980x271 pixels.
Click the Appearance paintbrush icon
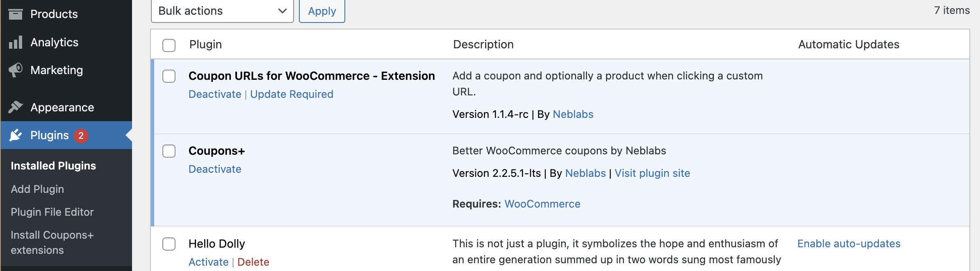tap(16, 107)
